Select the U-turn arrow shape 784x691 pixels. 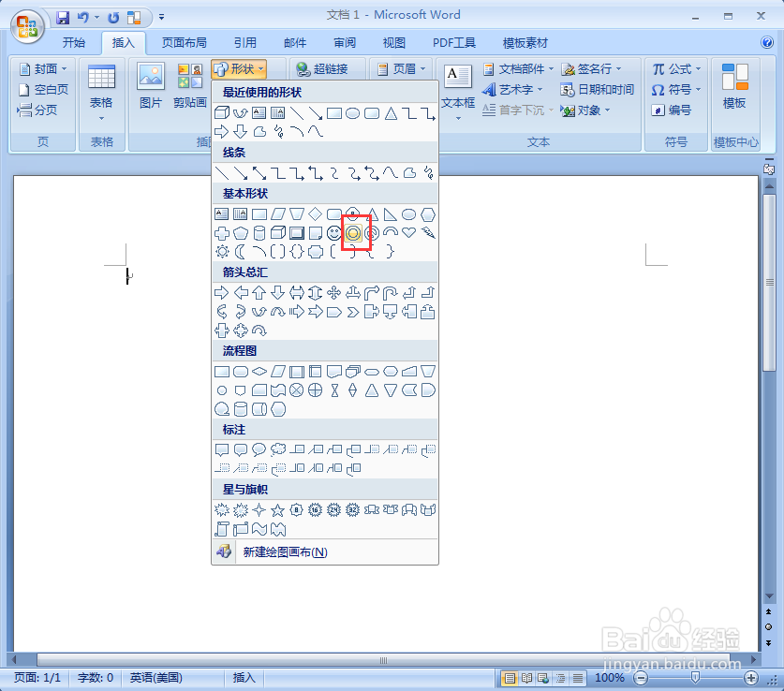[x=390, y=293]
